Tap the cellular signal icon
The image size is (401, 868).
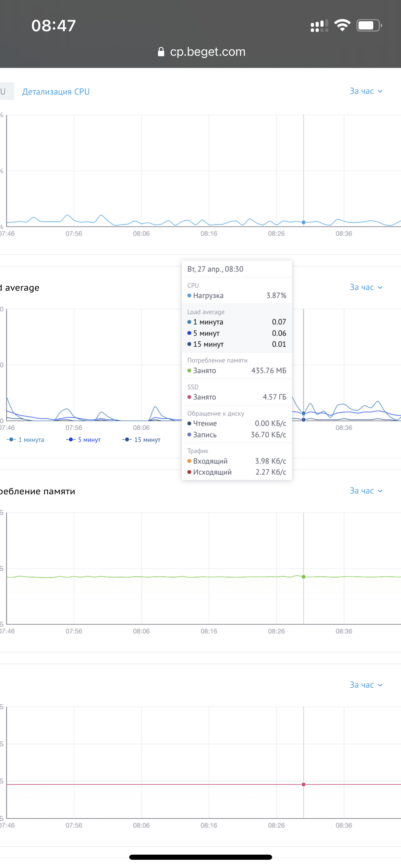[x=319, y=26]
